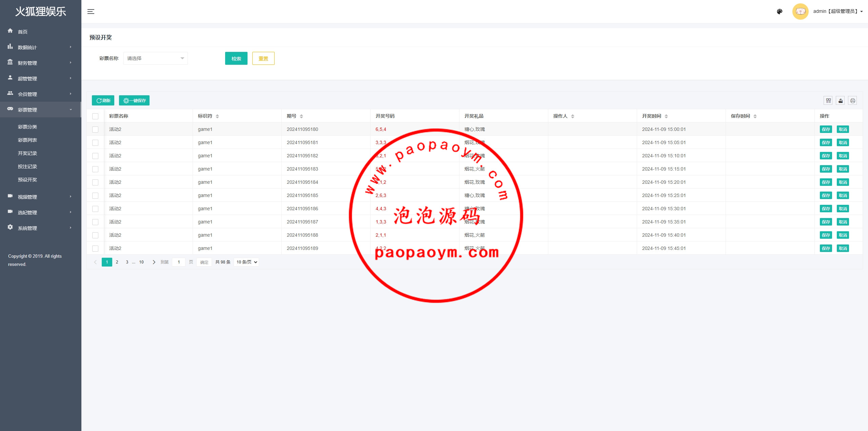
Task: Open the theme palette icon
Action: point(780,12)
